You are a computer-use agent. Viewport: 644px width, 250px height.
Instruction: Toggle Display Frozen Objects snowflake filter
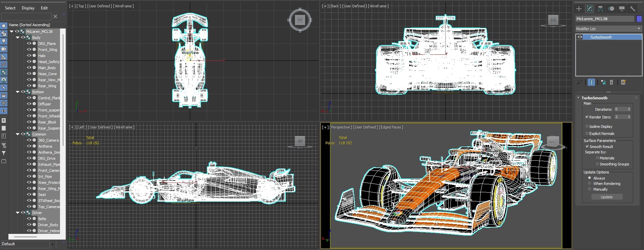[x=4, y=103]
